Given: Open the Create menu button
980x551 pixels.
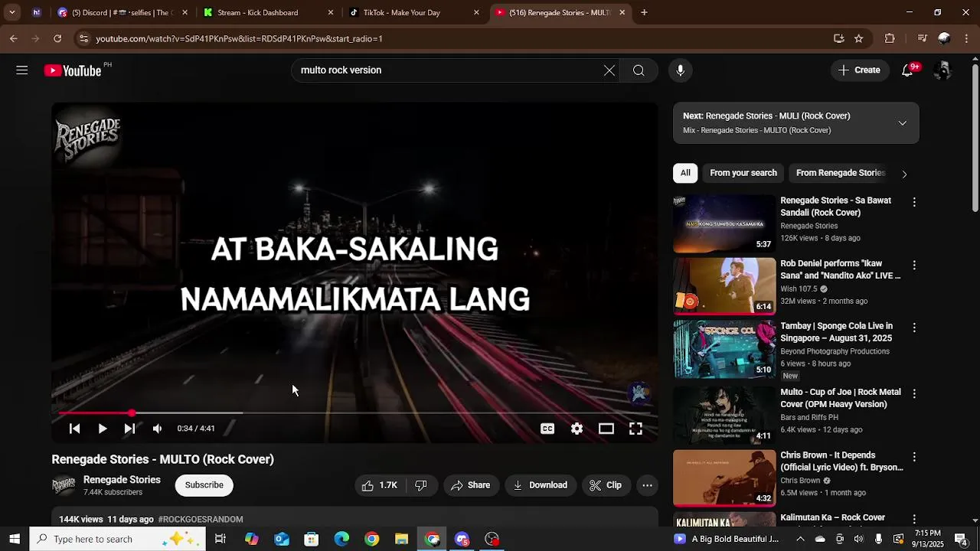Looking at the screenshot, I should [x=859, y=70].
